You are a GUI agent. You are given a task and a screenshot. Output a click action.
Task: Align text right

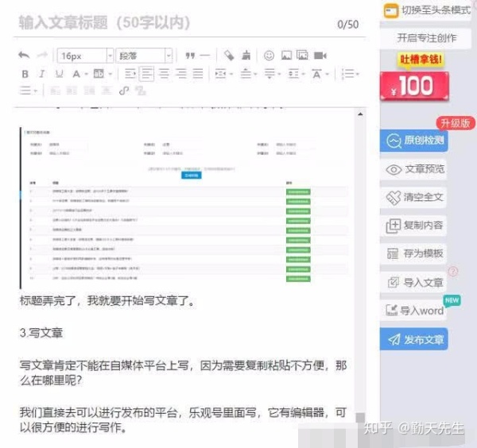181,74
